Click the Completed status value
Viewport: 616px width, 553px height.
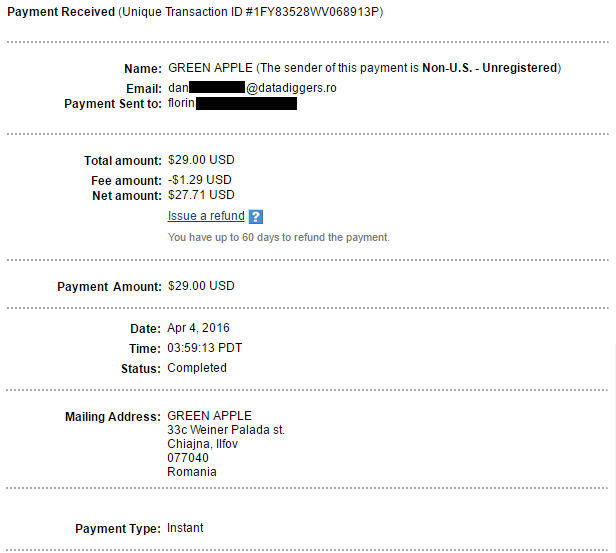(197, 368)
